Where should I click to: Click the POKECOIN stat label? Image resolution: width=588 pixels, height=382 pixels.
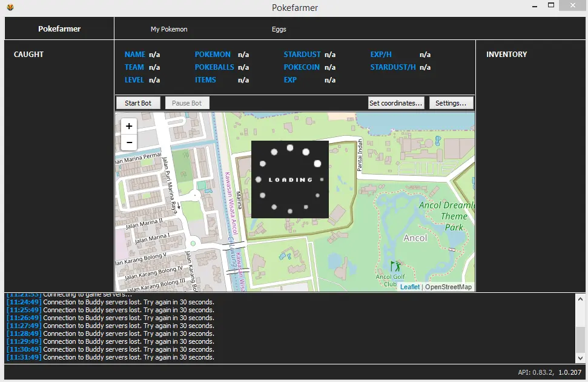(x=302, y=67)
